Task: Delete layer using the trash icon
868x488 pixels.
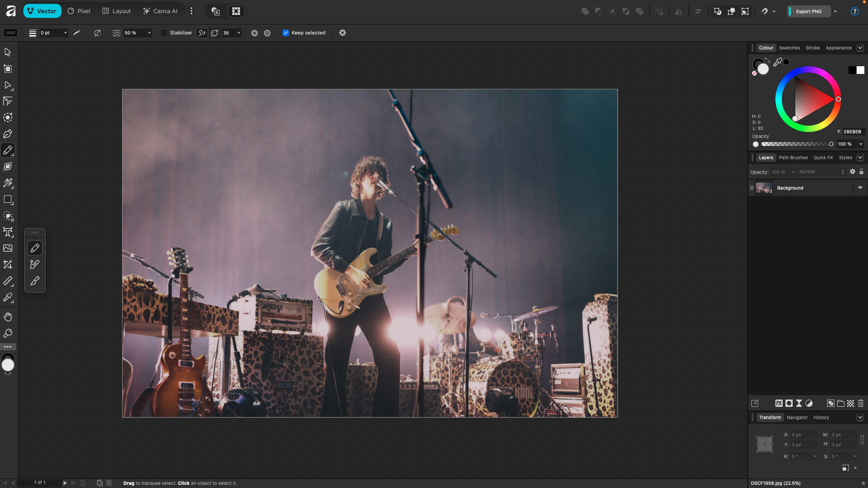Action: 861,403
